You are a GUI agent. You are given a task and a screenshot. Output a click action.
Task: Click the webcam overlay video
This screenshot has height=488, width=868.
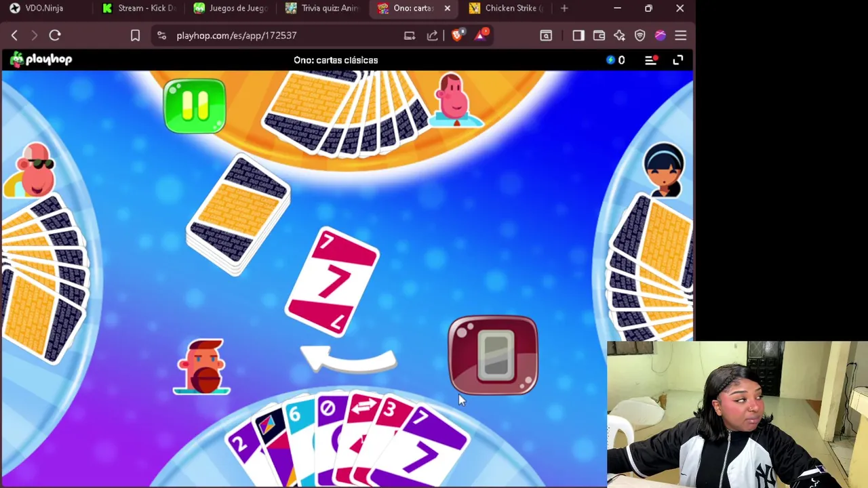pyautogui.click(x=737, y=414)
